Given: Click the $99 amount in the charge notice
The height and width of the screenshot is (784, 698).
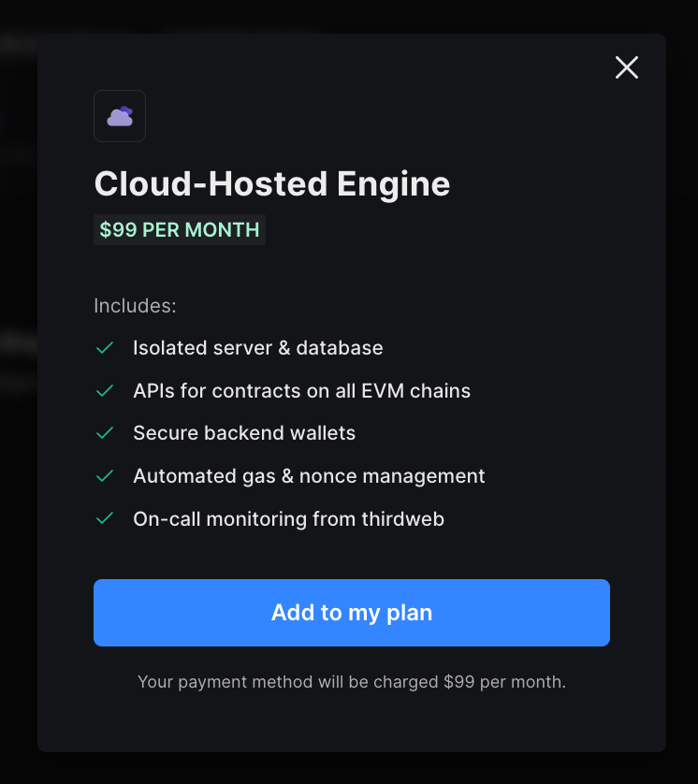Looking at the screenshot, I should point(459,682).
